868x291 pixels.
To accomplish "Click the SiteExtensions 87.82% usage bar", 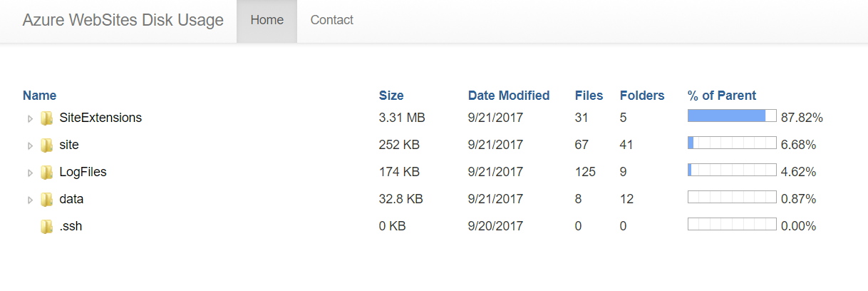I will tap(732, 116).
